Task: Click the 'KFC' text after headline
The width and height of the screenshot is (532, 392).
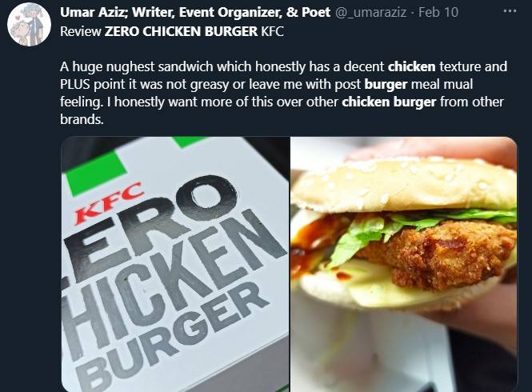Action: tap(273, 31)
